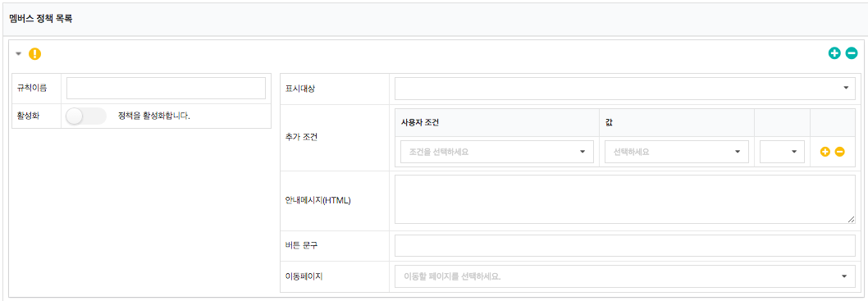Click the 멤버스 정책 목록 heading
The height and width of the screenshot is (301, 868).
(x=41, y=19)
